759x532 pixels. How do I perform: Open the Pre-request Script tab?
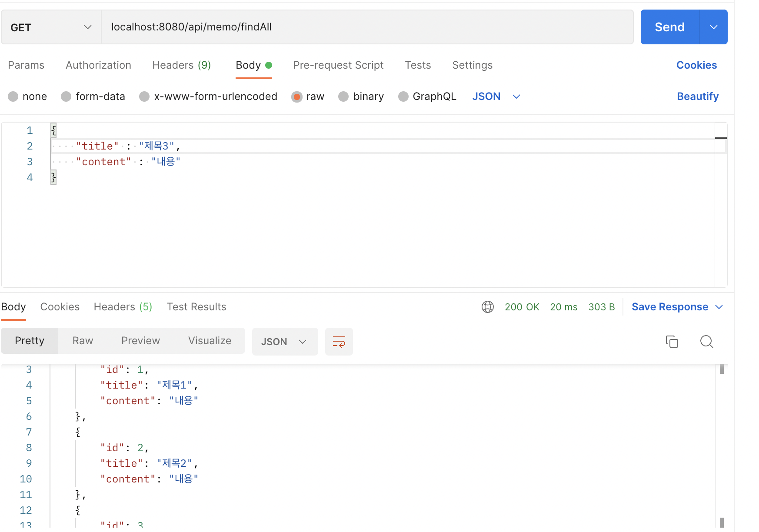[338, 65]
